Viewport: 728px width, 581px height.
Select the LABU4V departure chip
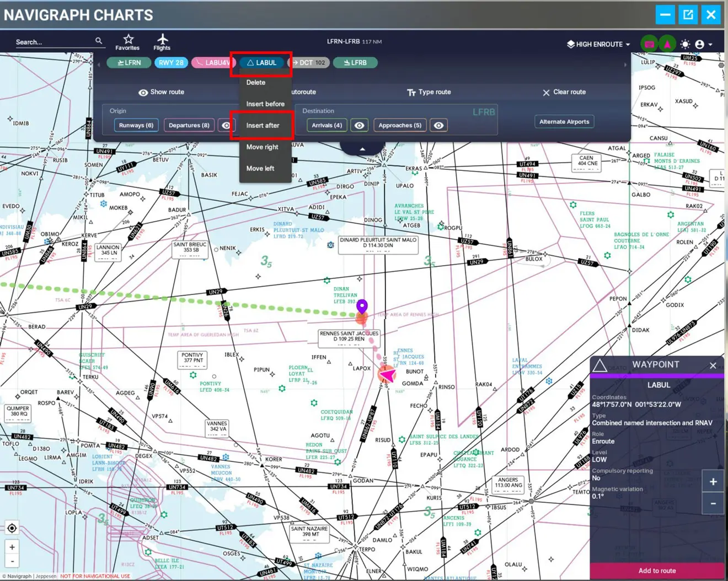click(213, 63)
